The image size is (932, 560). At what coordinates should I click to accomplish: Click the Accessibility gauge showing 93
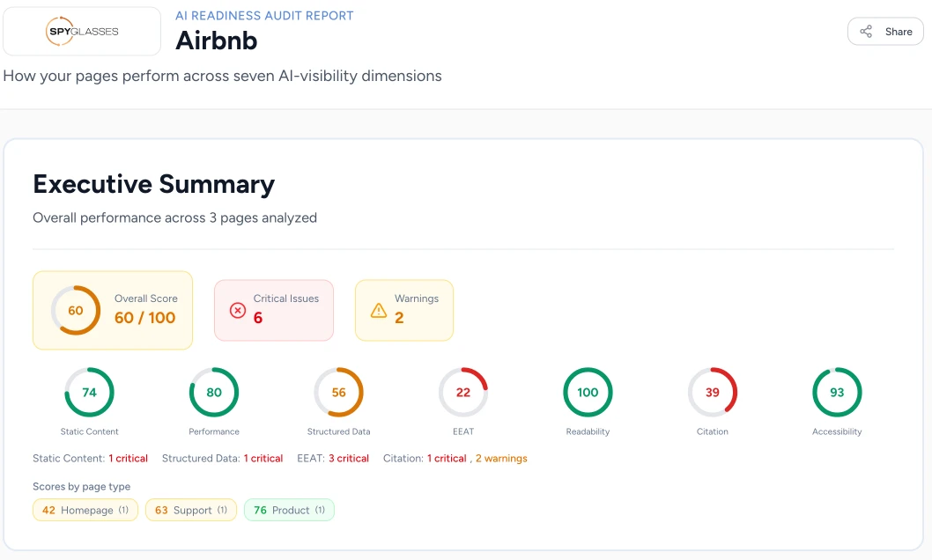tap(837, 392)
